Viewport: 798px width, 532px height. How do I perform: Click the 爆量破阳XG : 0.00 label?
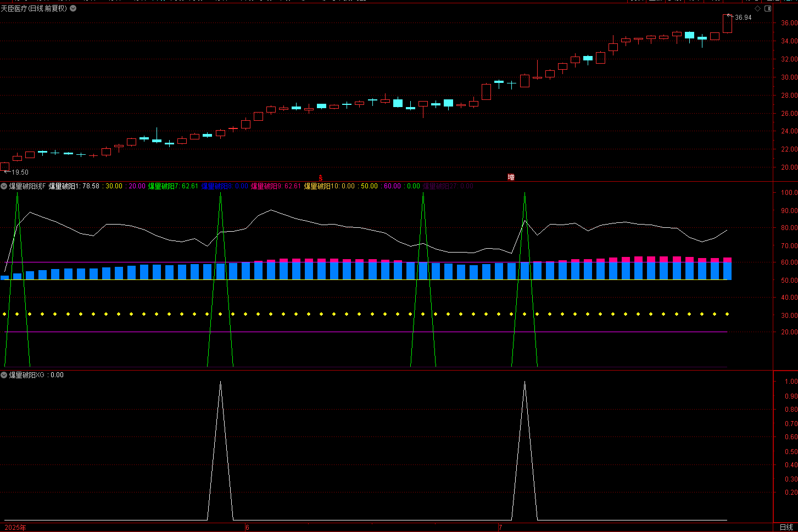pyautogui.click(x=36, y=375)
